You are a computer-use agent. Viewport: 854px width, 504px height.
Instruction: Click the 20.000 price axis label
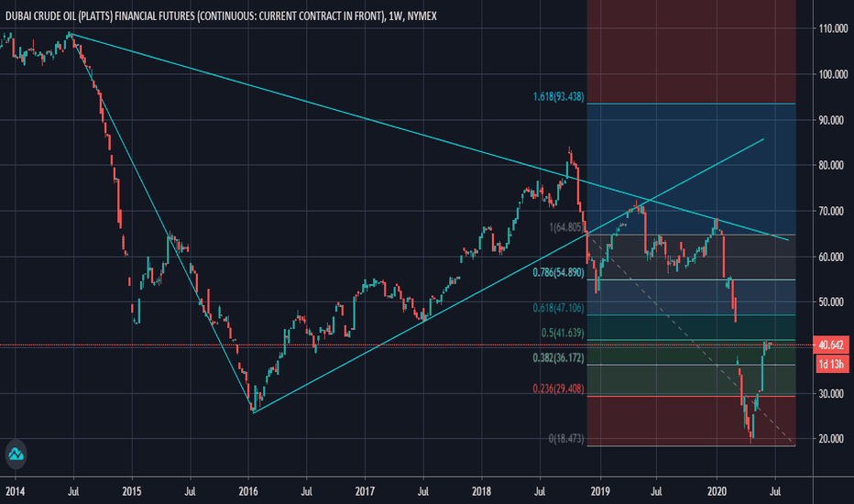point(833,439)
